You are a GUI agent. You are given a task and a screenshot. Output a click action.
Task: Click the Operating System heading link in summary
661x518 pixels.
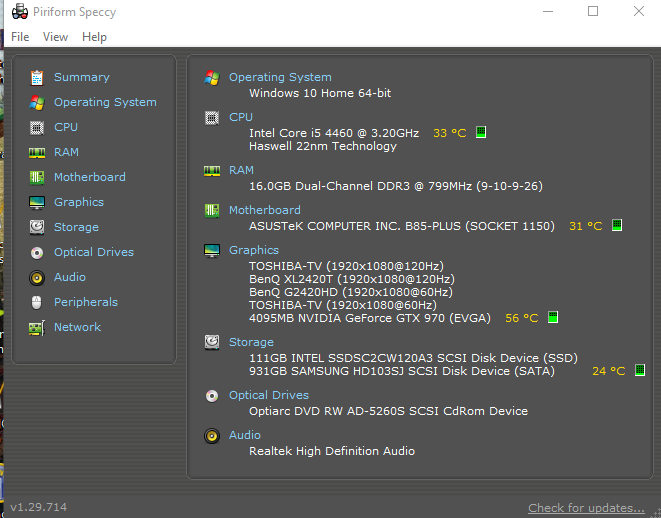pyautogui.click(x=280, y=77)
